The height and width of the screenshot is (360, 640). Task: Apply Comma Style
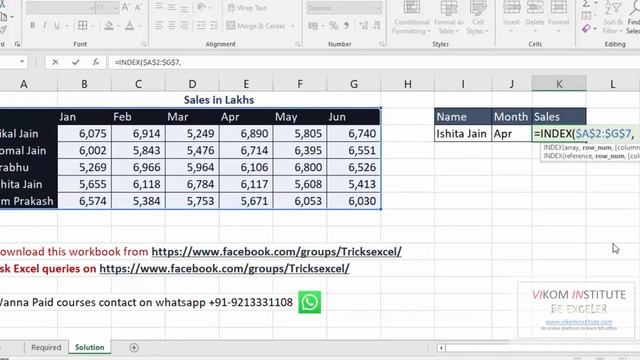(x=347, y=26)
